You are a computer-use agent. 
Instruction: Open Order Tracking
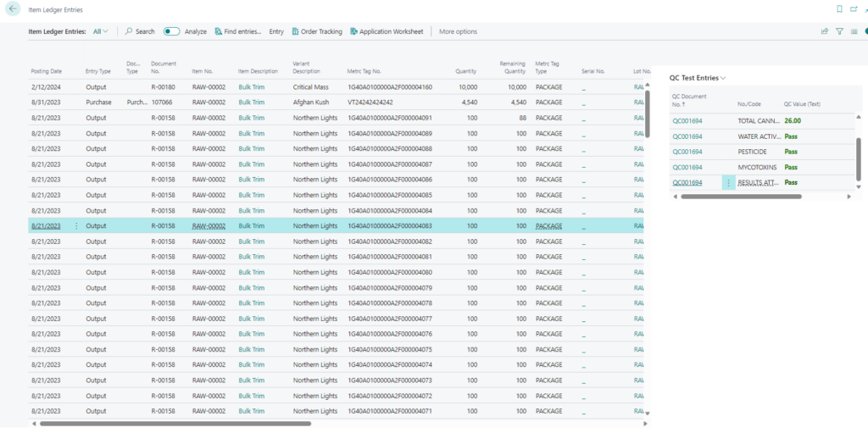coord(317,31)
